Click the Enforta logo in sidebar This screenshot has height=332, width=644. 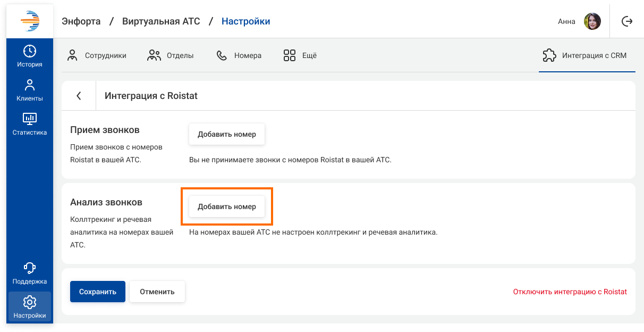click(30, 21)
